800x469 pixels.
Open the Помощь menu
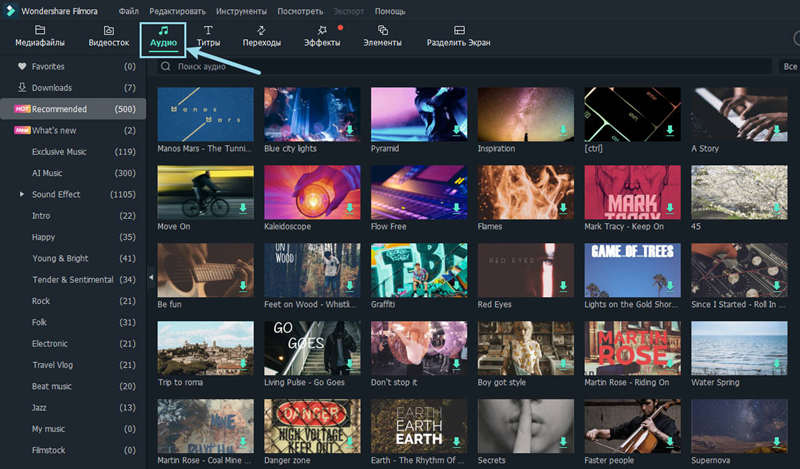(390, 11)
